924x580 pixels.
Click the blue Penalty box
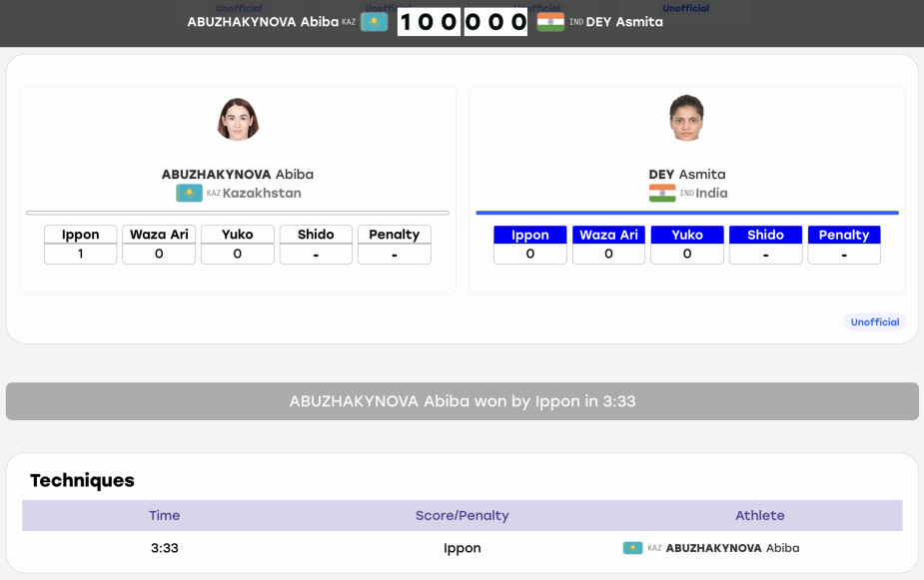(844, 245)
